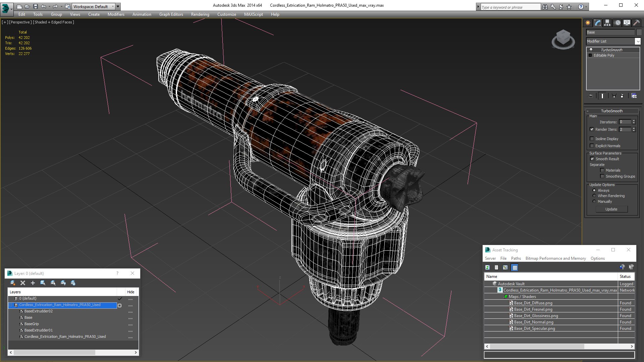
Task: Open the Rendering menu
Action: (x=200, y=14)
